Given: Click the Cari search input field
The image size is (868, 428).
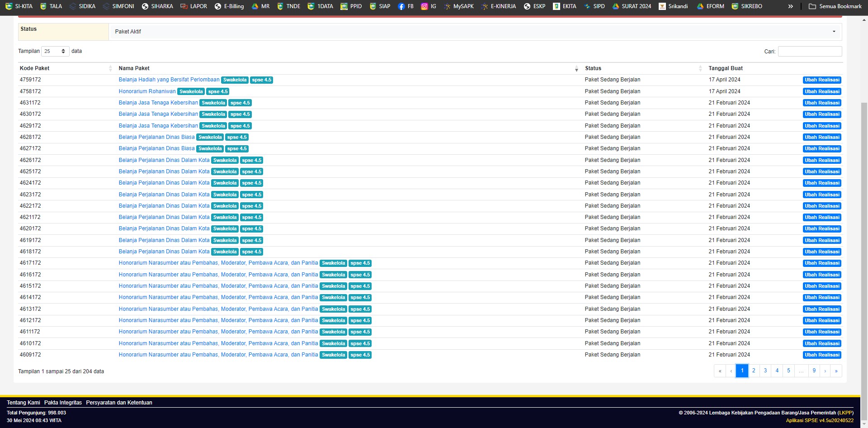Looking at the screenshot, I should pyautogui.click(x=810, y=52).
